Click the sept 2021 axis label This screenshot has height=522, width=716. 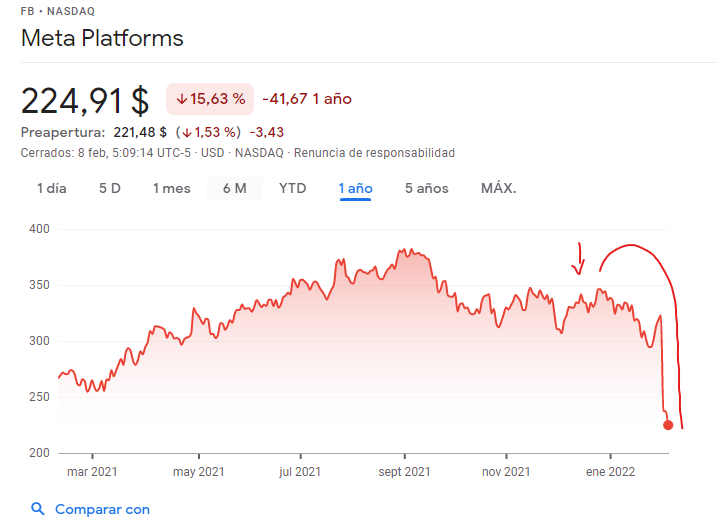(x=404, y=472)
